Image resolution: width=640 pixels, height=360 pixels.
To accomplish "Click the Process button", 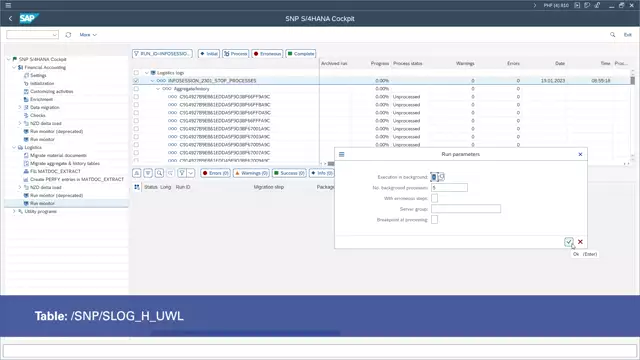I will point(236,53).
